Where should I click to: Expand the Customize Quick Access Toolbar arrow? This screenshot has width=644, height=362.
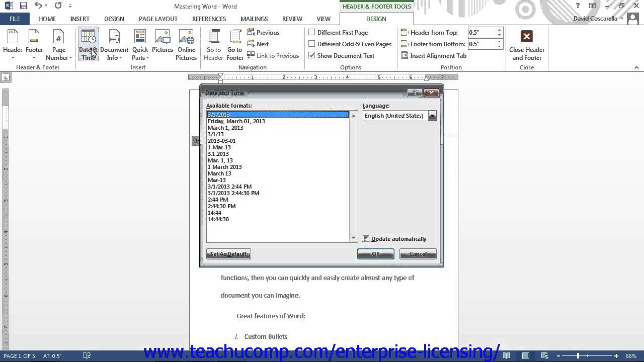(x=70, y=6)
